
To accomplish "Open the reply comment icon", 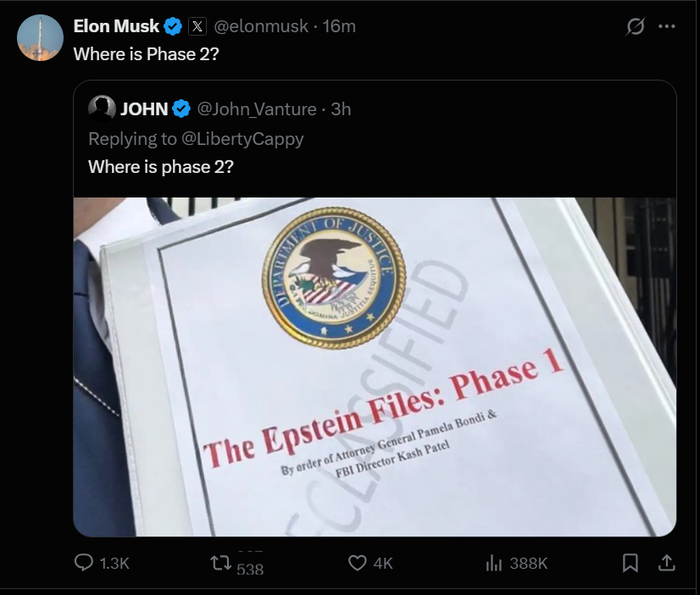I will click(x=84, y=563).
